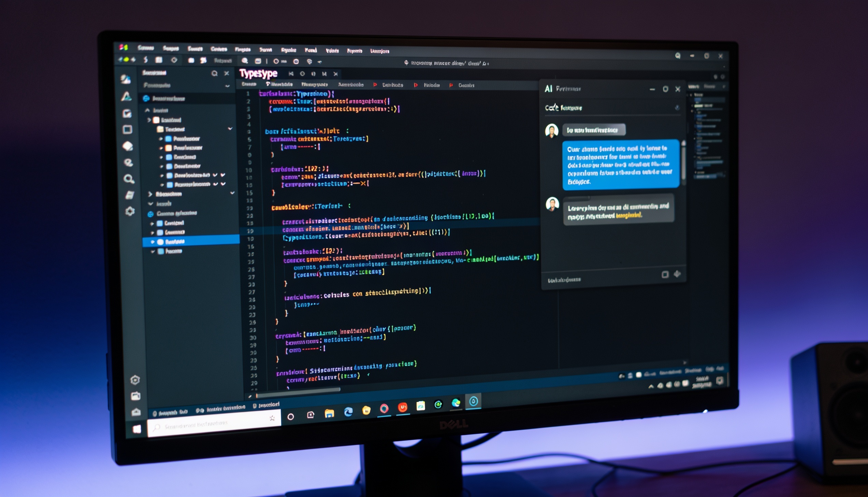Toggle the first checkmark on the upper checked tree row

point(215,175)
